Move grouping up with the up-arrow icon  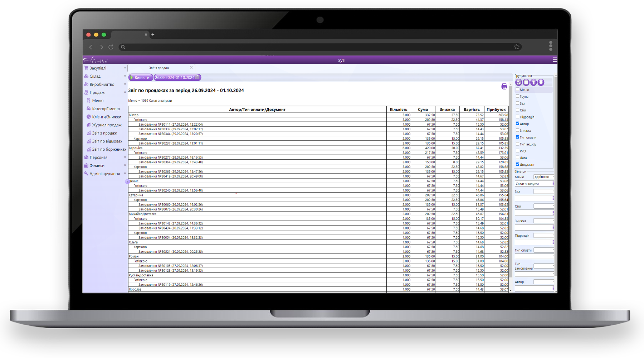point(533,82)
